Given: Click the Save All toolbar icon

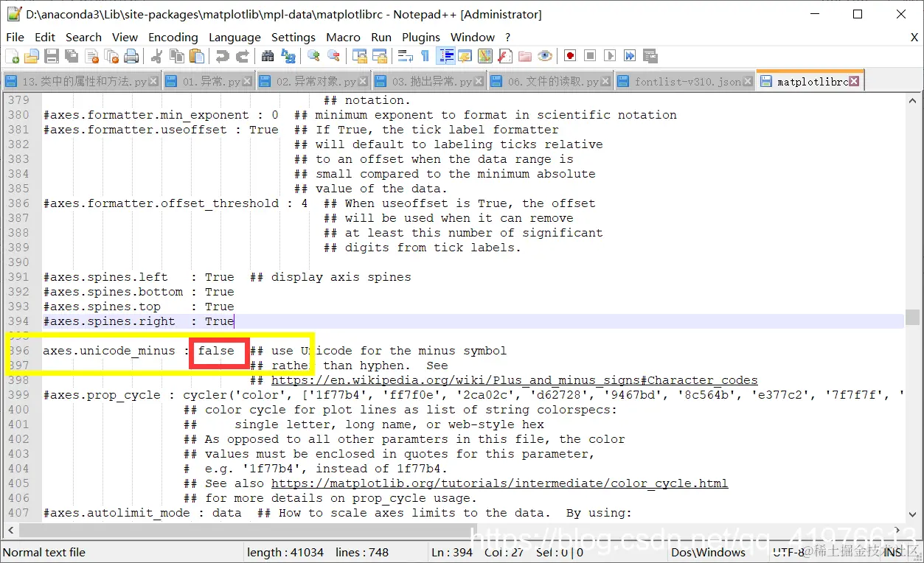Looking at the screenshot, I should click(x=72, y=56).
